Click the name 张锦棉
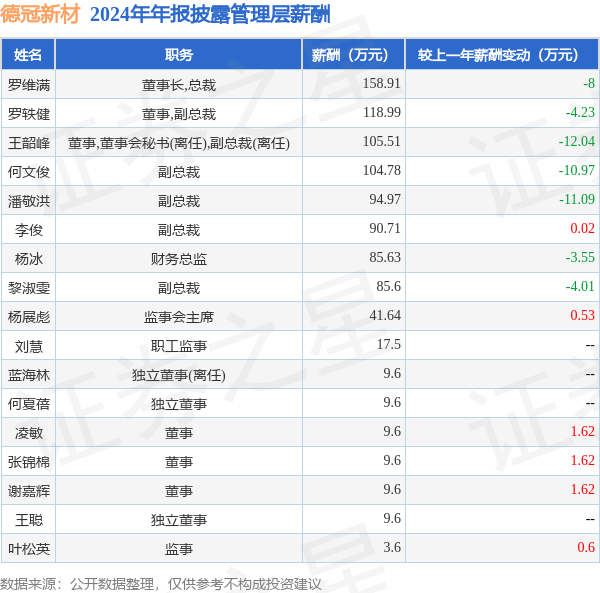This screenshot has height=593, width=600. tap(29, 462)
